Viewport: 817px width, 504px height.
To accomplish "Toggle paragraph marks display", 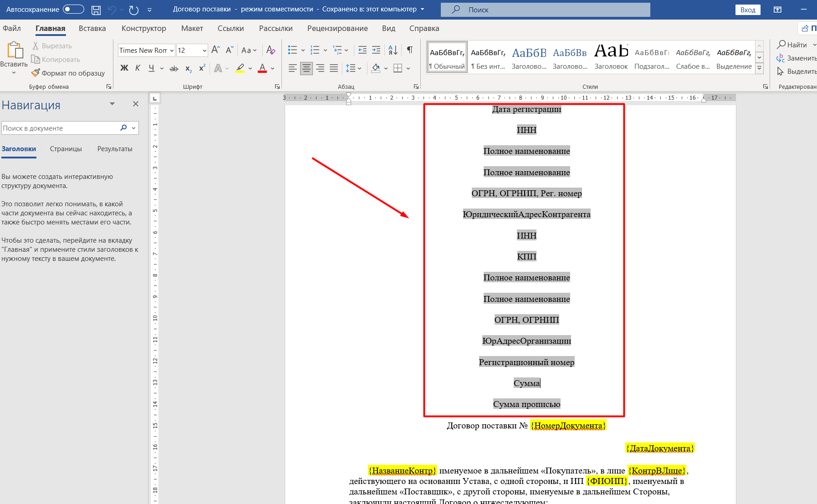I will click(410, 50).
